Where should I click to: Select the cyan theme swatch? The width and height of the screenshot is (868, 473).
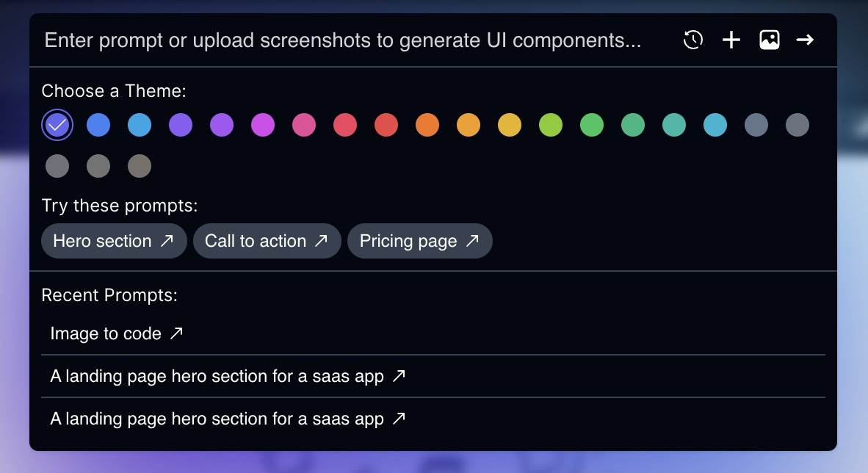click(715, 125)
